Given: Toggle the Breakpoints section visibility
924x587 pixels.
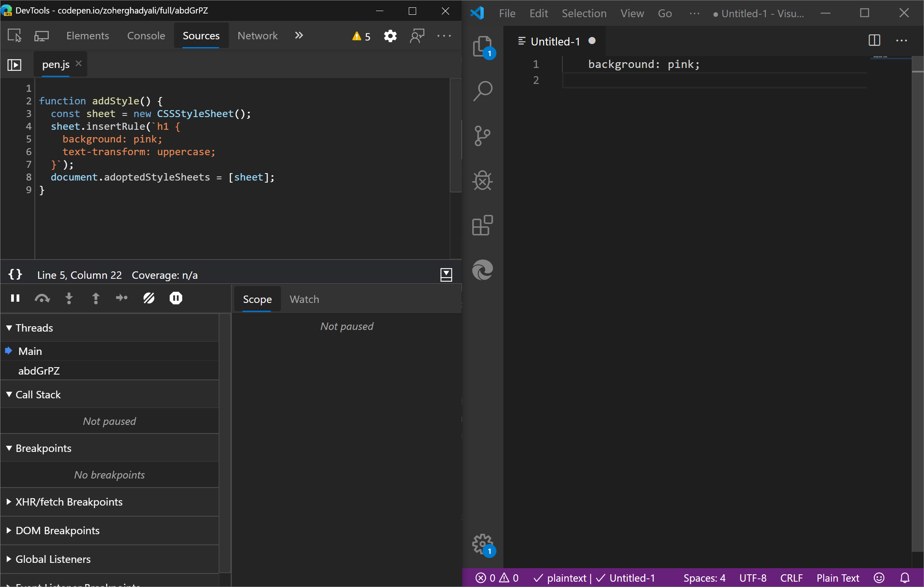Looking at the screenshot, I should [x=43, y=448].
